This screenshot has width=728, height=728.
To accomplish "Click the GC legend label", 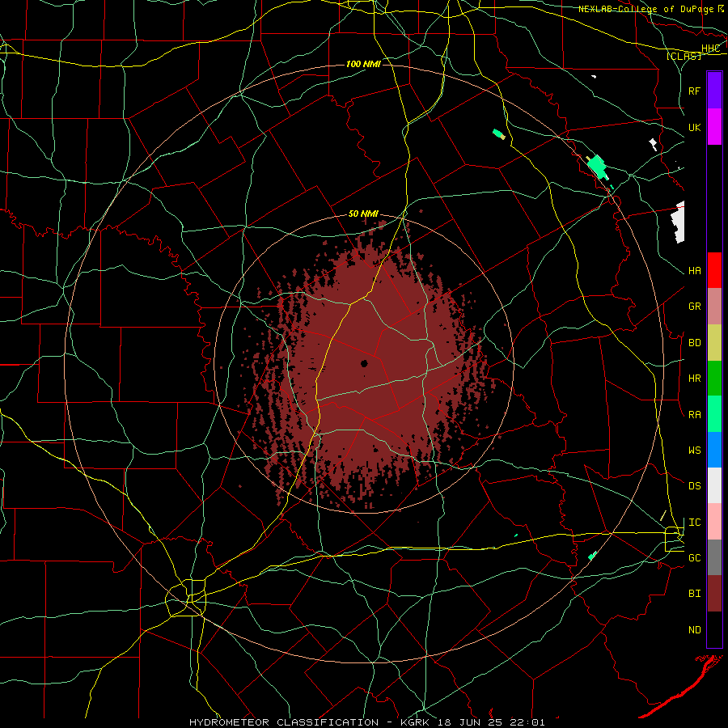I will click(x=695, y=558).
